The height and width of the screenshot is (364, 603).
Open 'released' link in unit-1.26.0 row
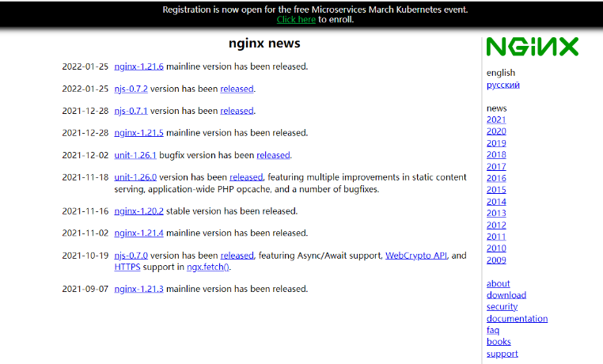pyautogui.click(x=246, y=177)
